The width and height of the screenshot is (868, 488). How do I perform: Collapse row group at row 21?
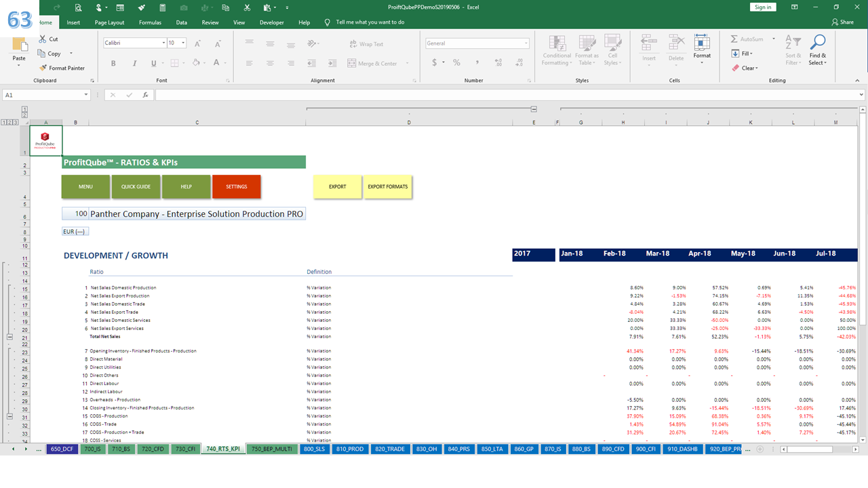pyautogui.click(x=9, y=336)
